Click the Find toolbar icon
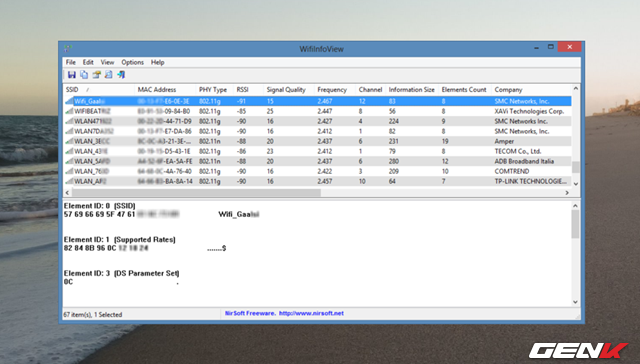This screenshot has width=640, height=364. [x=109, y=75]
